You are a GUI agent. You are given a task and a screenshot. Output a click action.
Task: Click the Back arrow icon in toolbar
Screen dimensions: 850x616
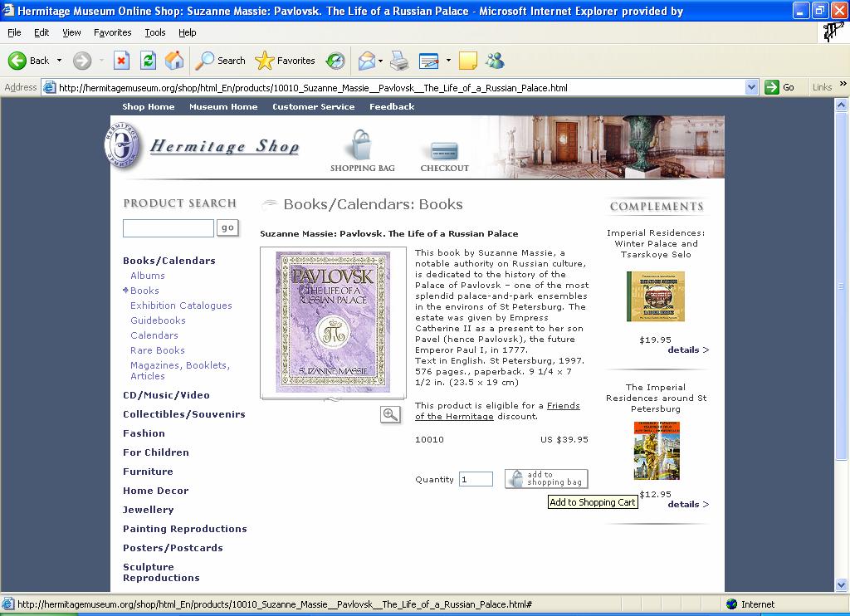[17, 61]
